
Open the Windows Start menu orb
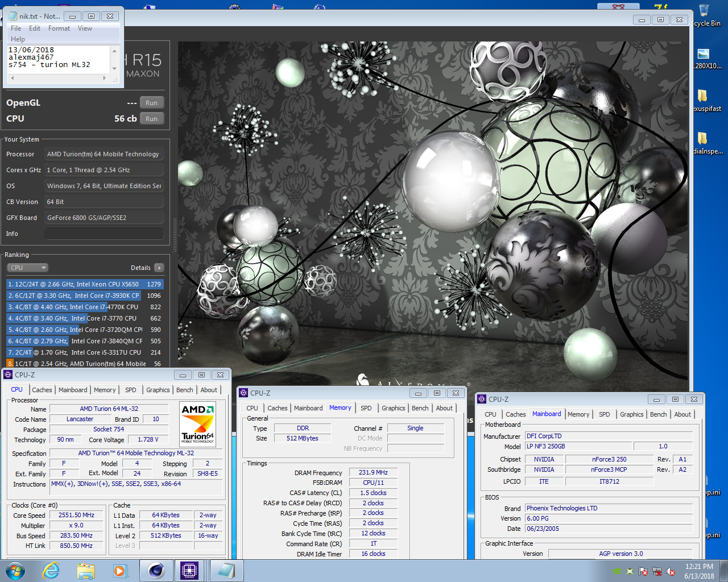tap(15, 570)
